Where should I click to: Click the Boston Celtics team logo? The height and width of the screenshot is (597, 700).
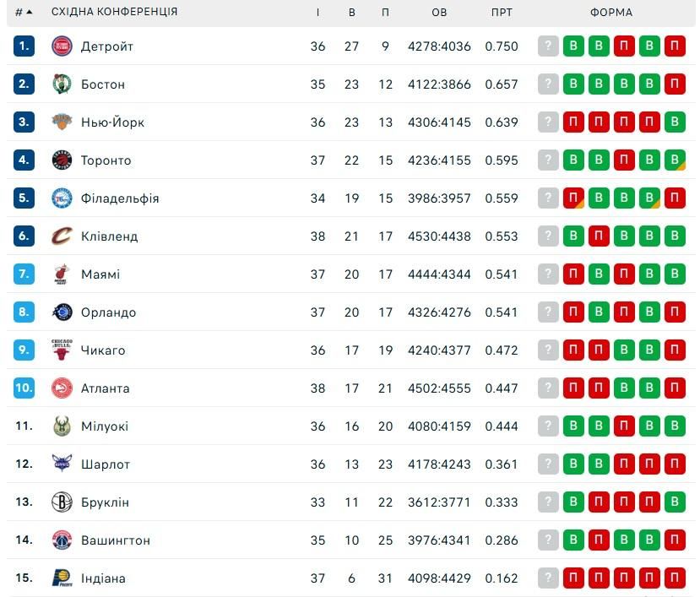click(x=62, y=84)
